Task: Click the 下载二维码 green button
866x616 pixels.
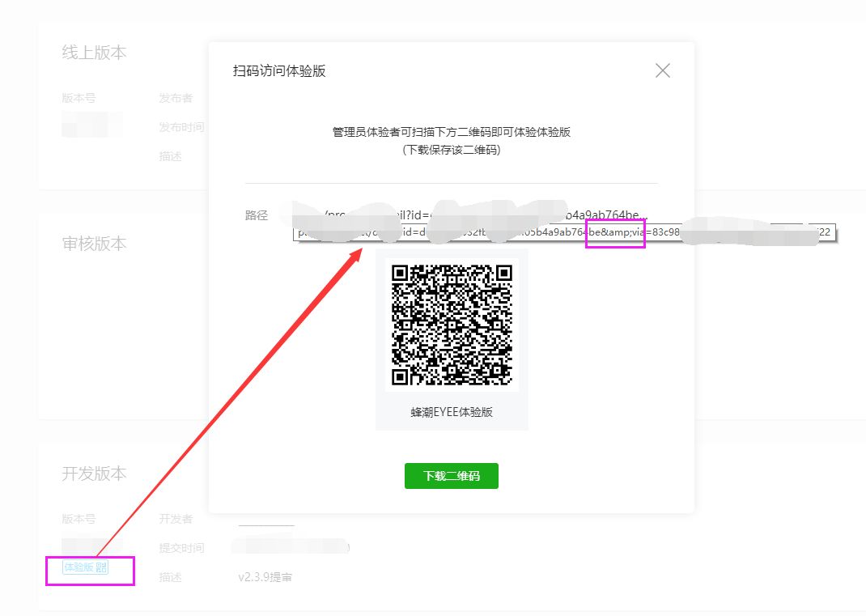Action: (452, 476)
